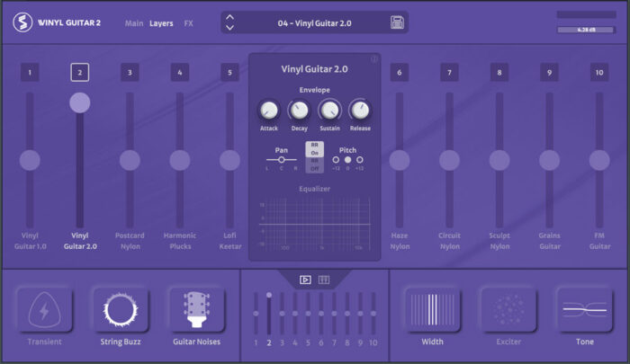Viewport: 630px width, 364px height.
Task: Select layer number 5 button
Action: click(x=229, y=72)
